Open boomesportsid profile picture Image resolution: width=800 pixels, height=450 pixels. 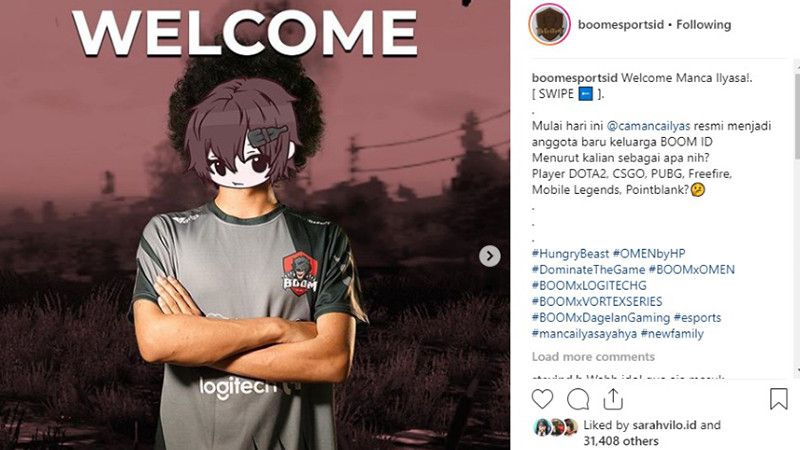point(549,24)
